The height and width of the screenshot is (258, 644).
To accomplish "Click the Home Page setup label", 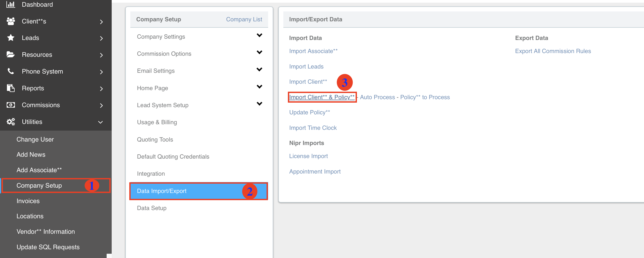I will pos(152,88).
